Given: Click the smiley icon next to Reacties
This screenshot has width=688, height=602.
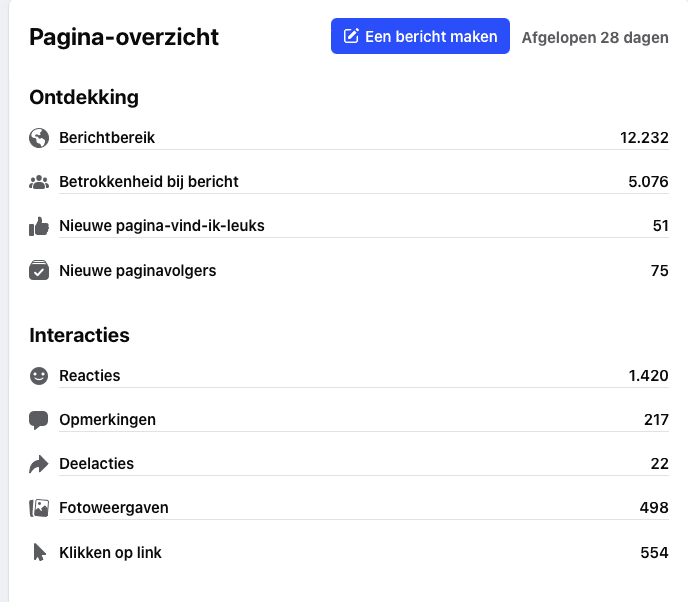Looking at the screenshot, I should pyautogui.click(x=39, y=376).
